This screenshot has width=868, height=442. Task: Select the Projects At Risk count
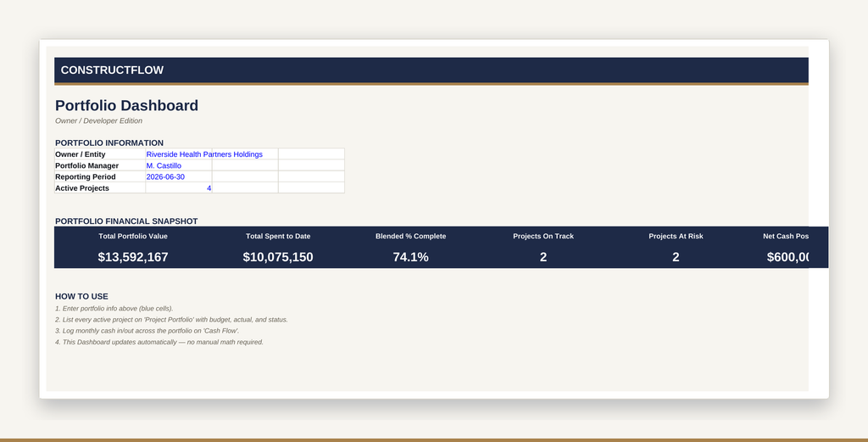[676, 257]
